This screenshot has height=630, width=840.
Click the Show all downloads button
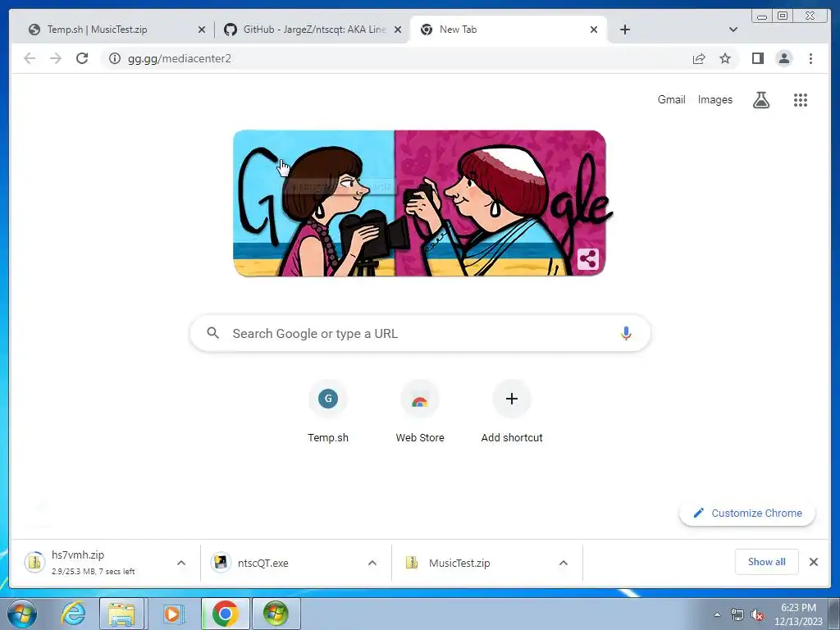pos(767,561)
